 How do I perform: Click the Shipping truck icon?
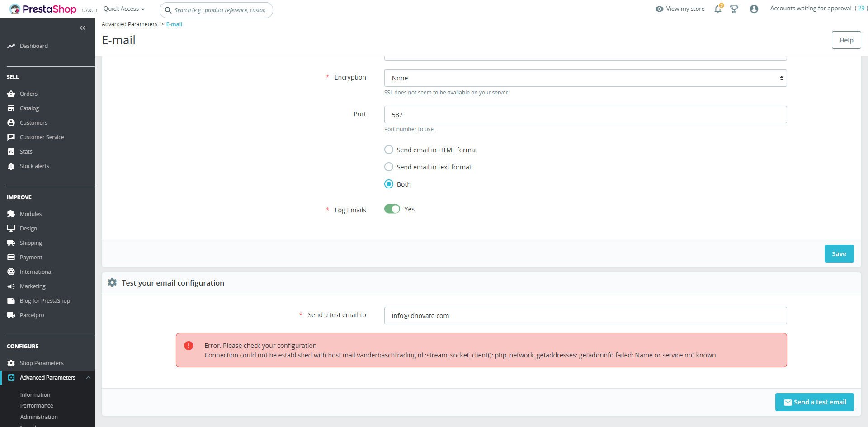[11, 243]
